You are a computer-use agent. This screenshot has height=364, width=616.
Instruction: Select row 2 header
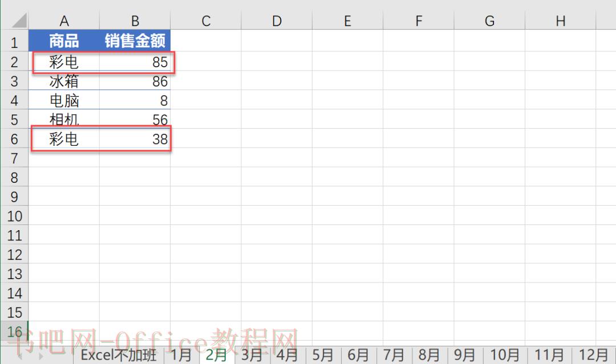(x=14, y=61)
